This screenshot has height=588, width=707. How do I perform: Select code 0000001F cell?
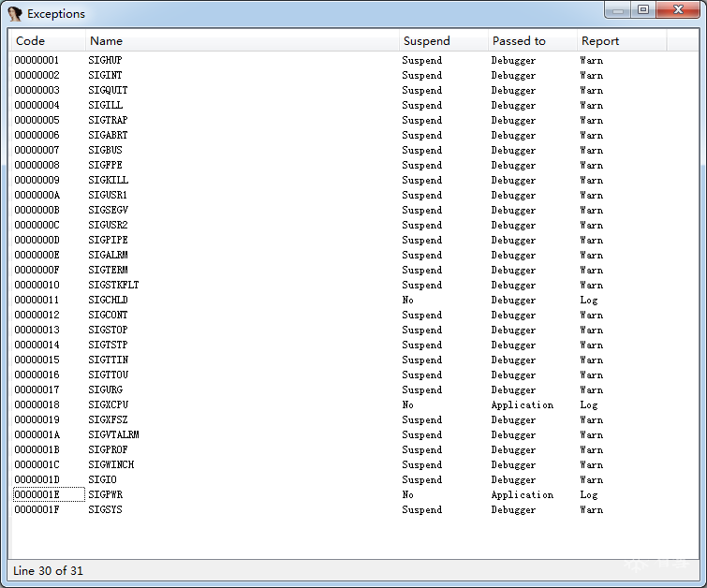click(x=37, y=509)
